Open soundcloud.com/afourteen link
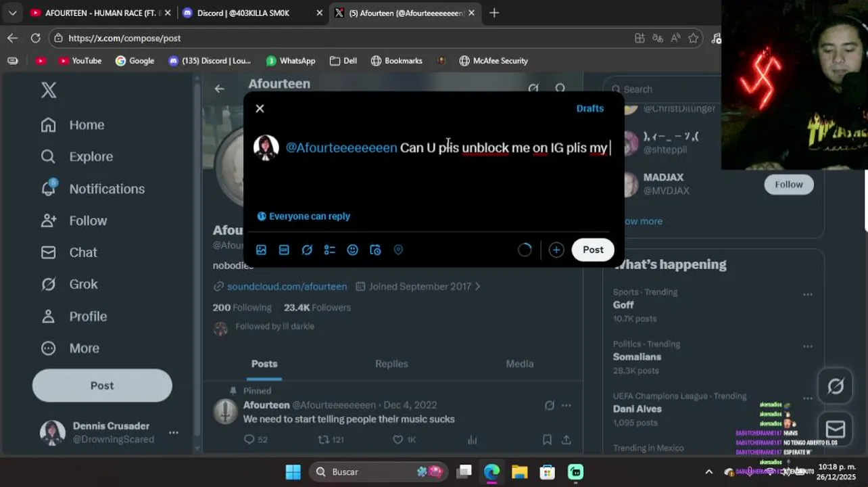 click(x=287, y=286)
